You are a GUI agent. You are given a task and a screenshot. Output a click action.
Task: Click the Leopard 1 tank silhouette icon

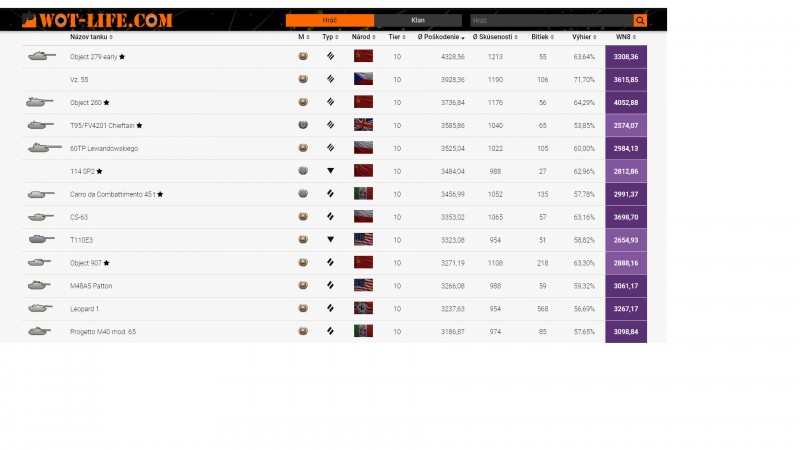click(x=41, y=309)
